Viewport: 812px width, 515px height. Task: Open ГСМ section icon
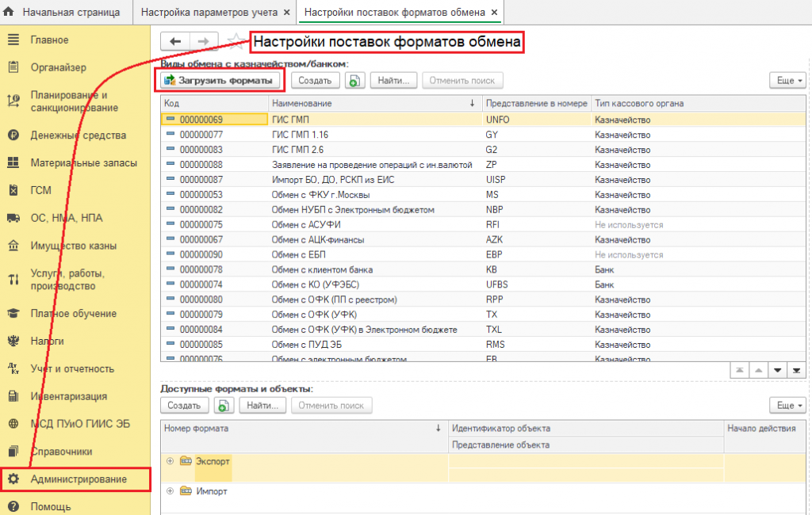pos(13,190)
